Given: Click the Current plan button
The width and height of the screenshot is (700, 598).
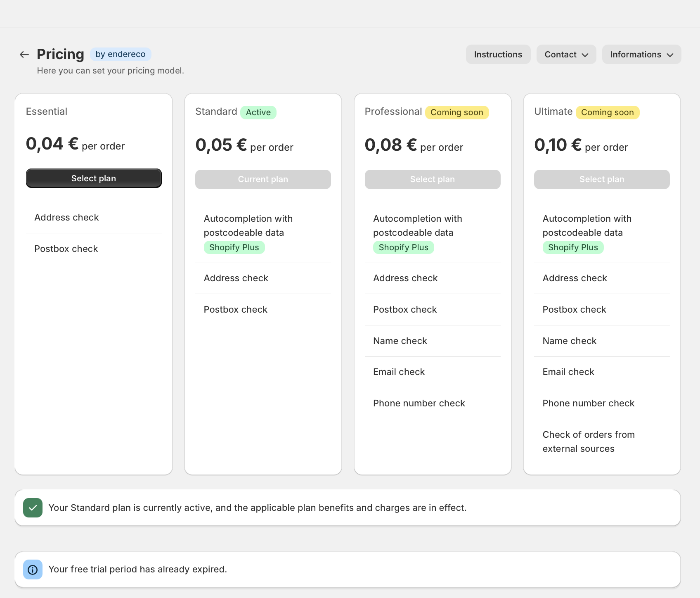Looking at the screenshot, I should (263, 179).
